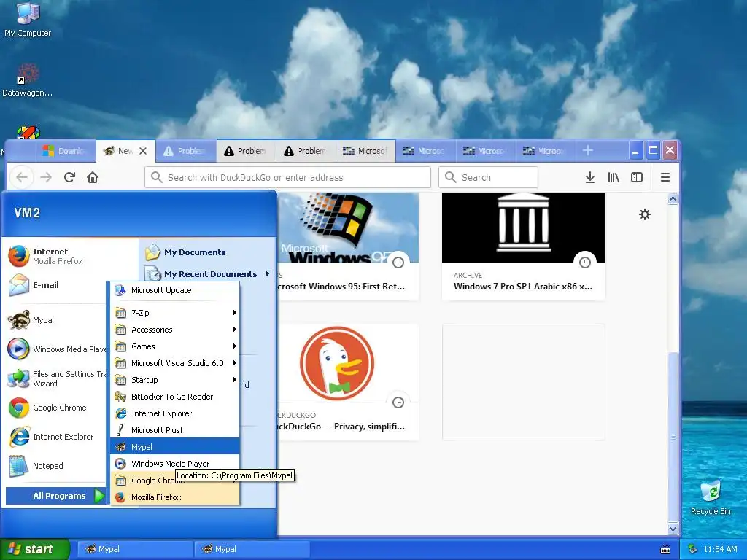Open the Windows 7 Pro SP1 Arabic tile
Viewport: 747px width, 560px height.
coord(524,246)
